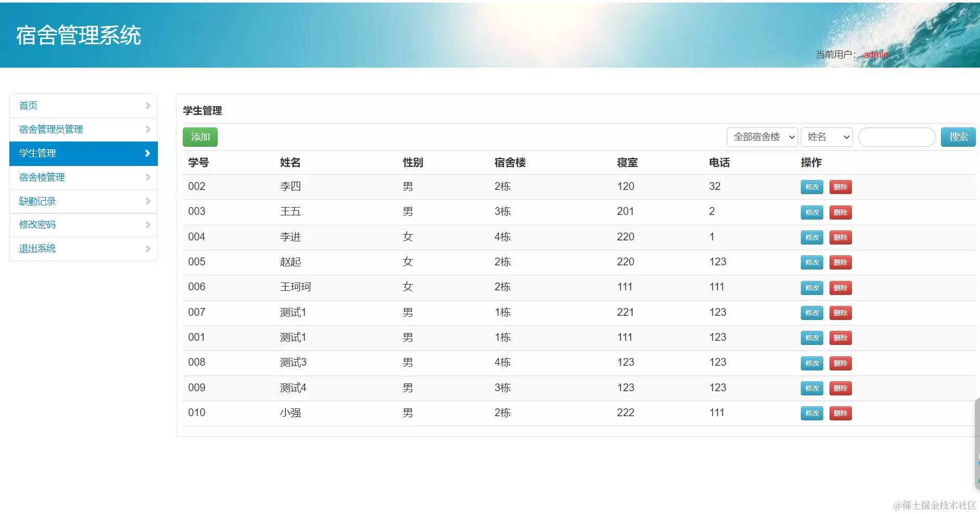Click 删除 for student 005 赵起
980x514 pixels.
tap(840, 262)
